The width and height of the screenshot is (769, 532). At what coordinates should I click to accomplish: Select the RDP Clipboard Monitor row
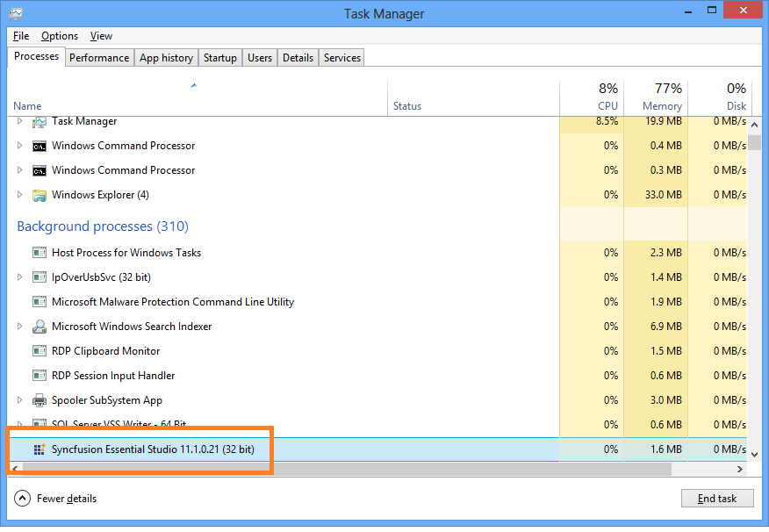coord(377,350)
